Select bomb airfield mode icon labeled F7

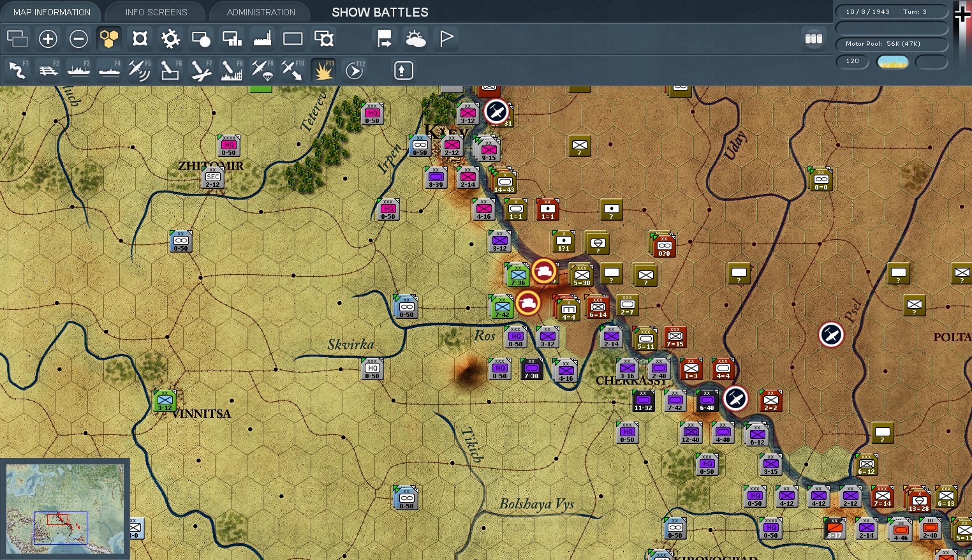[x=201, y=70]
